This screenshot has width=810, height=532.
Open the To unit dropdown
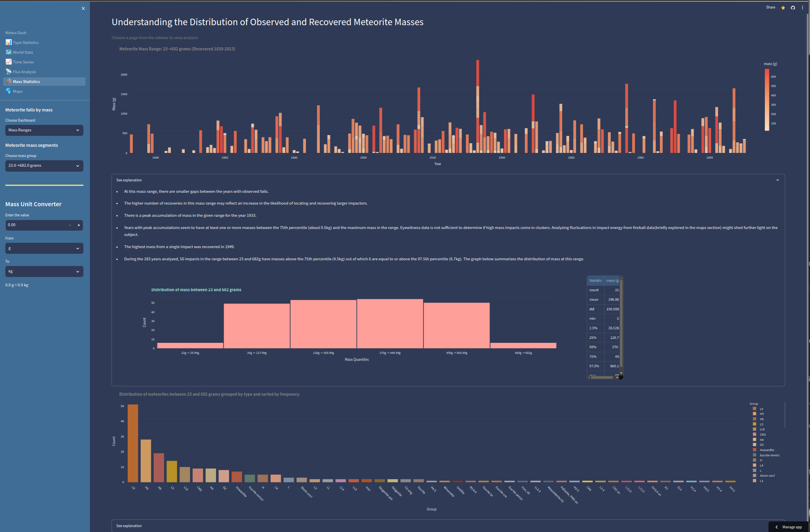point(44,271)
